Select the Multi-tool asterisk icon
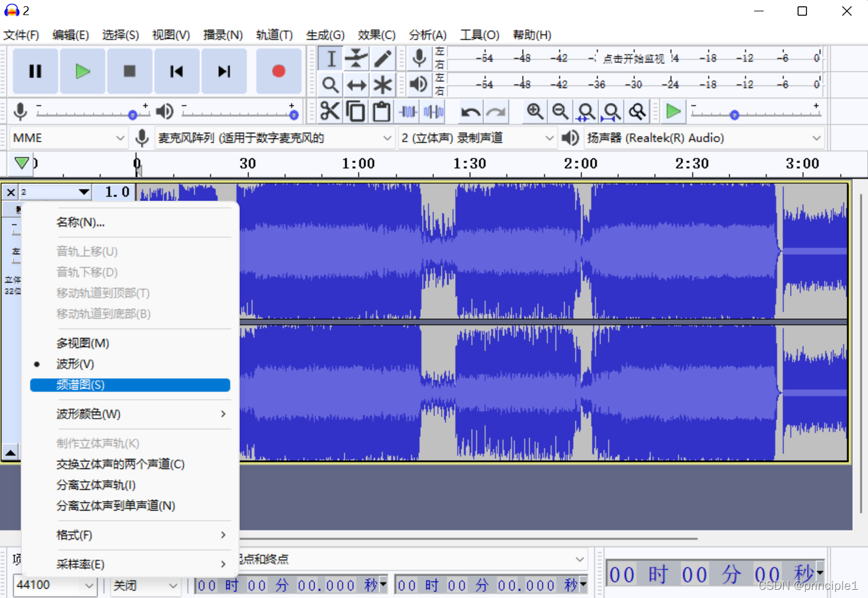The image size is (868, 598). pyautogui.click(x=382, y=84)
